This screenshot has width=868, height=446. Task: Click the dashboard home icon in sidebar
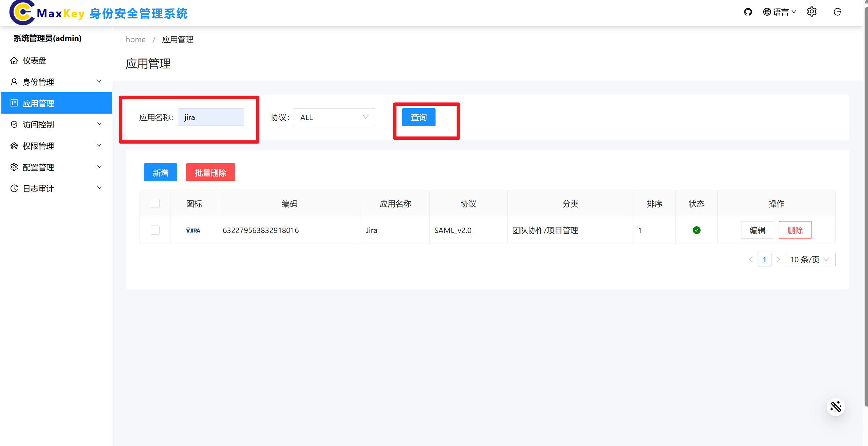(x=14, y=61)
